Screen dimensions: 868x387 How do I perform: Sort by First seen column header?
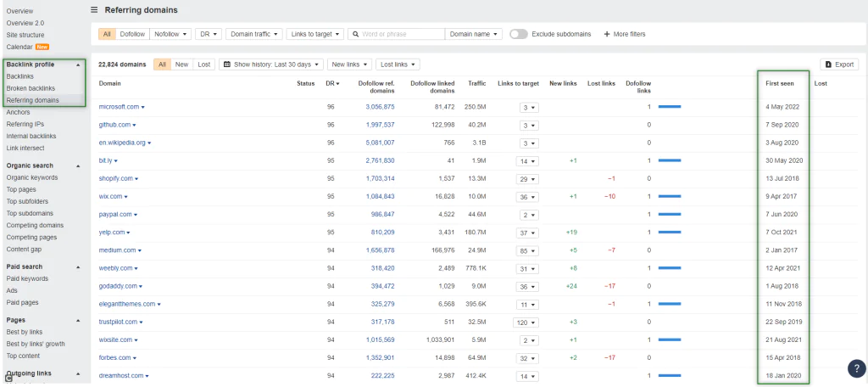(x=780, y=84)
